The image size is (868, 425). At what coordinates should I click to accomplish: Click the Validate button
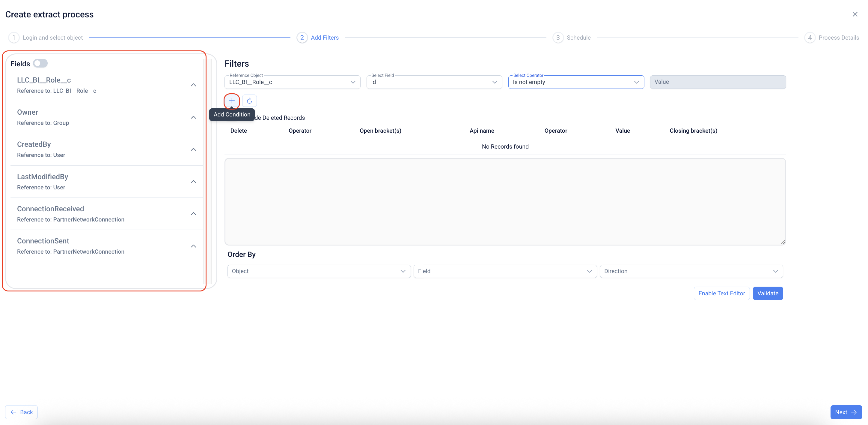point(768,293)
